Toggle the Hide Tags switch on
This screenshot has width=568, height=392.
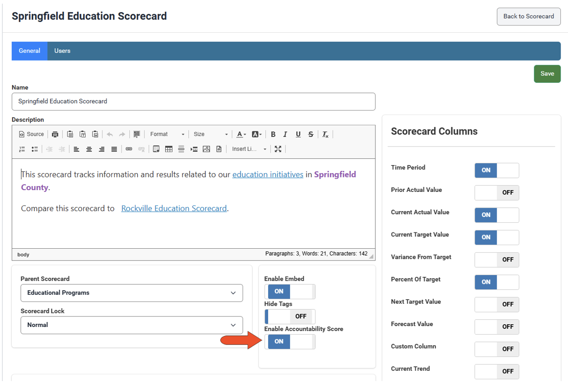(290, 317)
